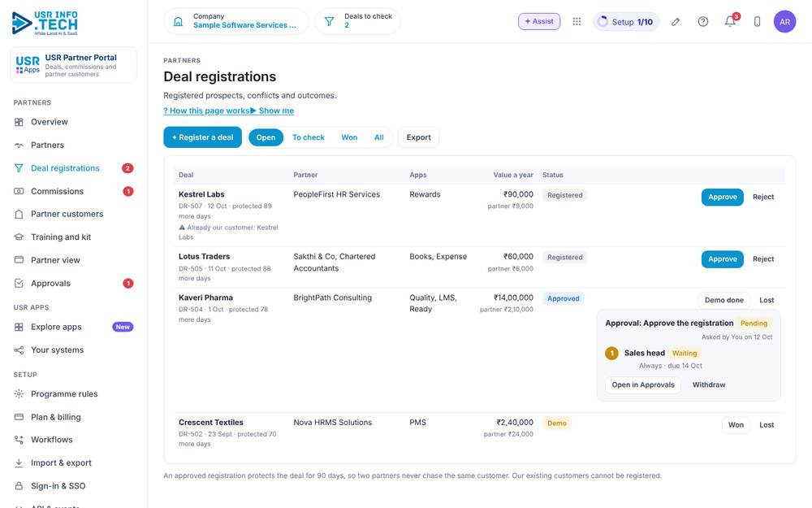Select the Open filter tab
This screenshot has width=812, height=508.
[x=266, y=137]
